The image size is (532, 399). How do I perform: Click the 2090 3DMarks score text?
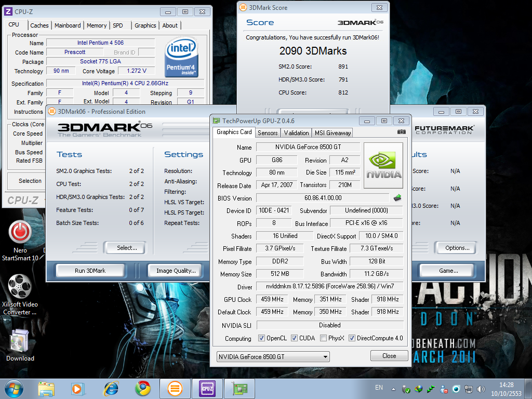click(x=313, y=51)
